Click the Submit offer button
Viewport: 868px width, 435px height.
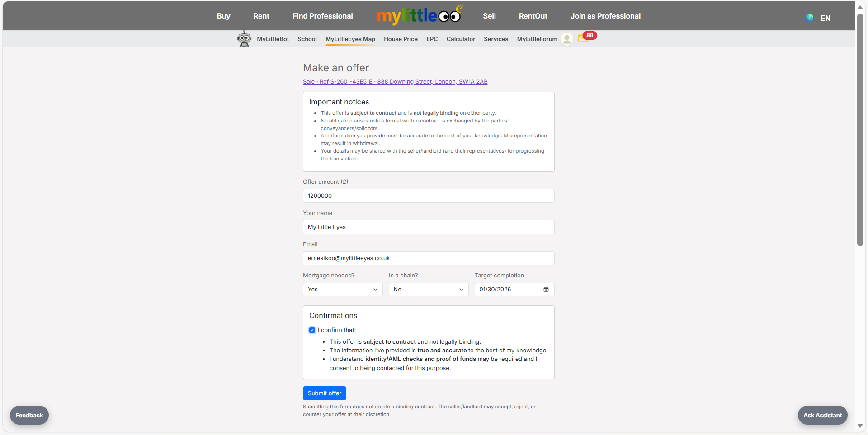click(324, 393)
